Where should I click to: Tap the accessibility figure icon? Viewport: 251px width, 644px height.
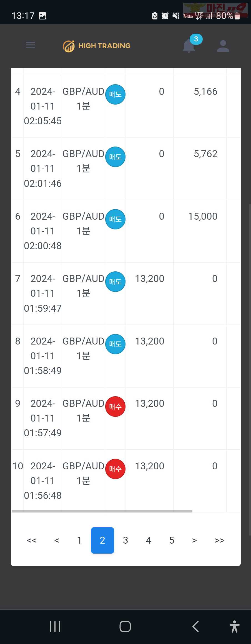[235, 626]
